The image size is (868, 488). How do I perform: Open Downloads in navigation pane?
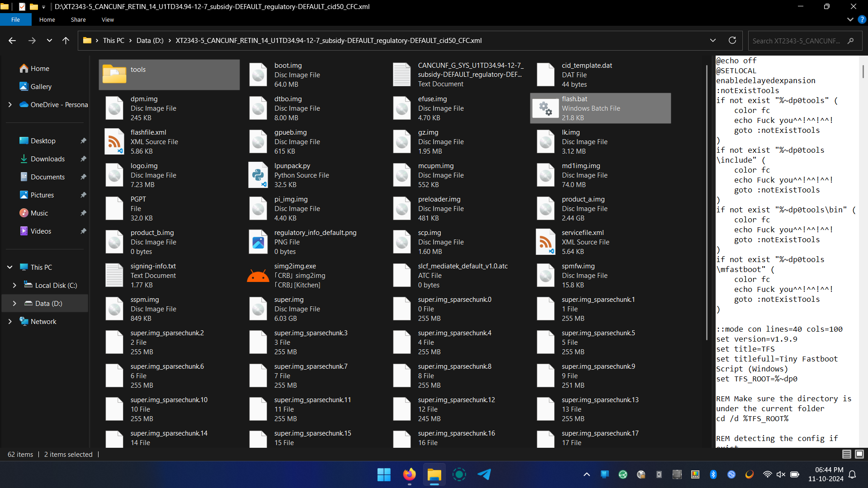[x=47, y=159]
